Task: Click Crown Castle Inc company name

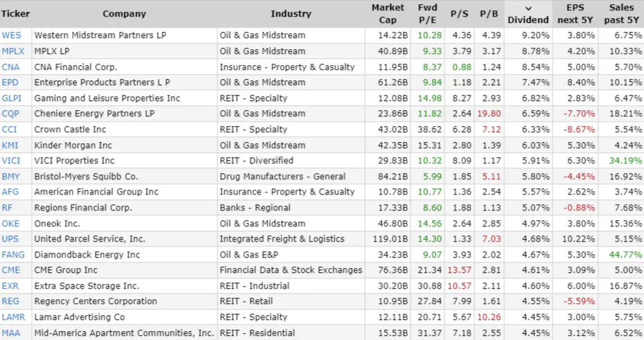Action: [x=70, y=129]
